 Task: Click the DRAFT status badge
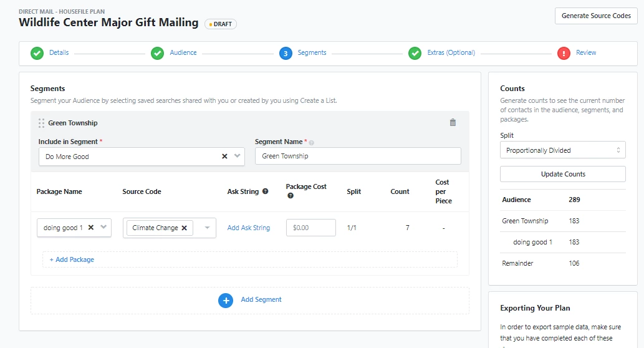pos(221,24)
